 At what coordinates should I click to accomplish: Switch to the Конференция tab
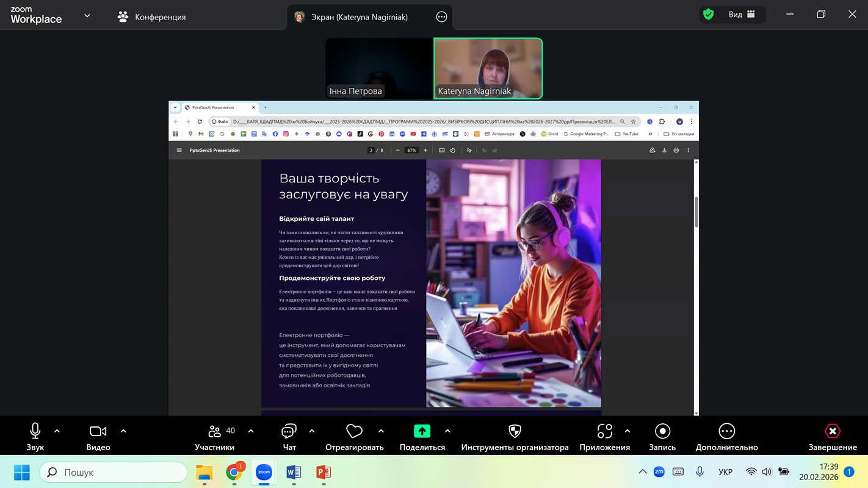pyautogui.click(x=151, y=17)
